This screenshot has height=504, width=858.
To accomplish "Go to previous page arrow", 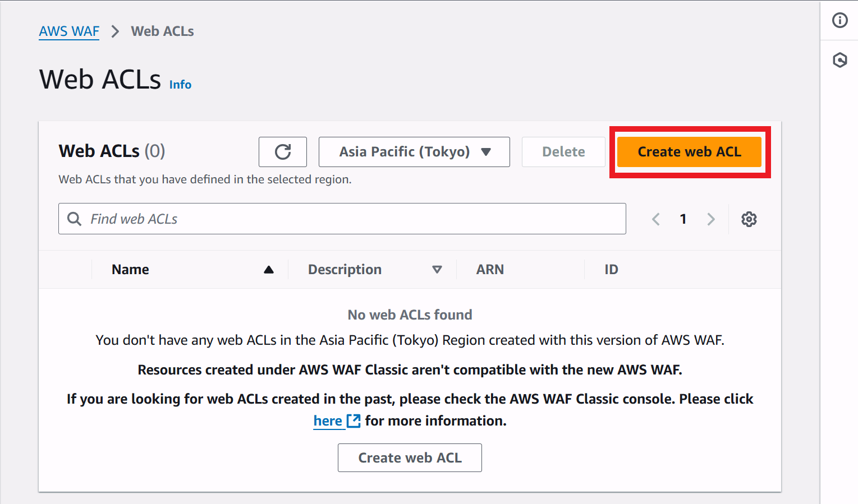I will [655, 219].
